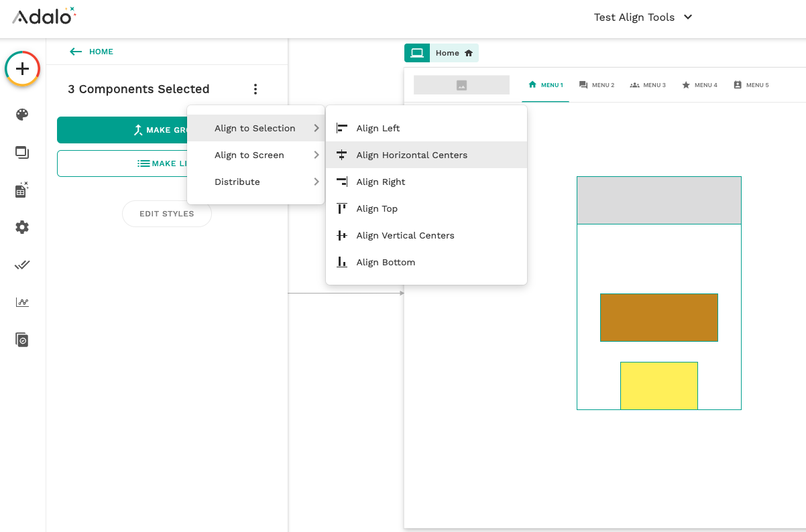The width and height of the screenshot is (806, 532).
Task: Open the Test Align Tools app dropdown
Action: click(x=642, y=17)
